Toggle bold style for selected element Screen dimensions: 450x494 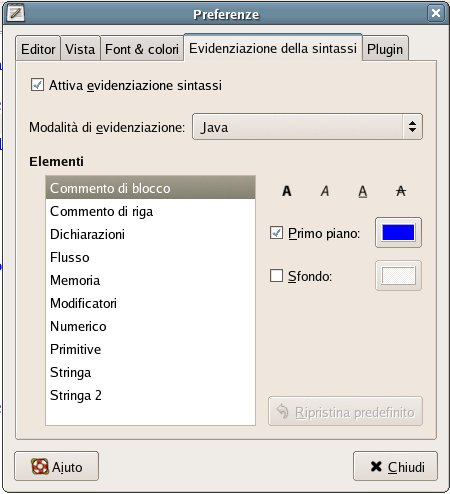point(287,191)
